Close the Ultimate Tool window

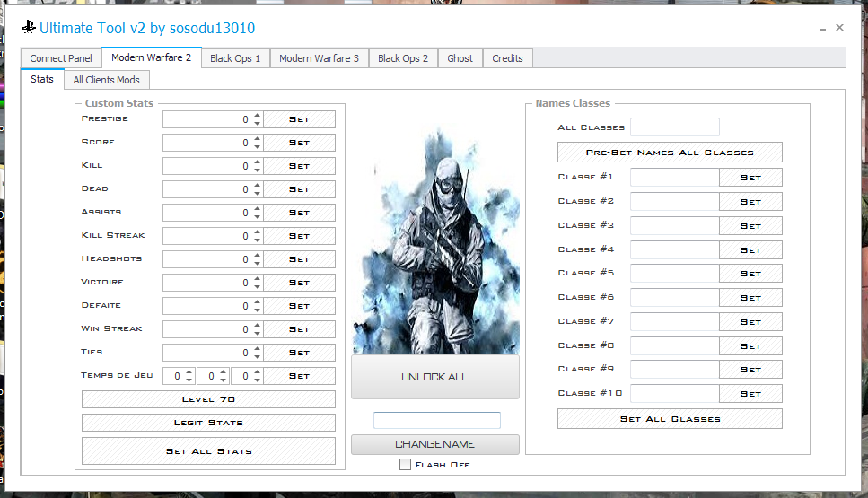pos(840,27)
